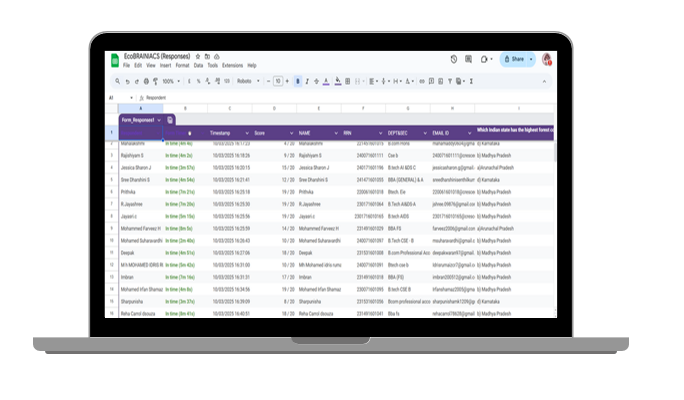Screen dimensions: 684x400
Task: Open the comments panel icon
Action: [x=470, y=60]
